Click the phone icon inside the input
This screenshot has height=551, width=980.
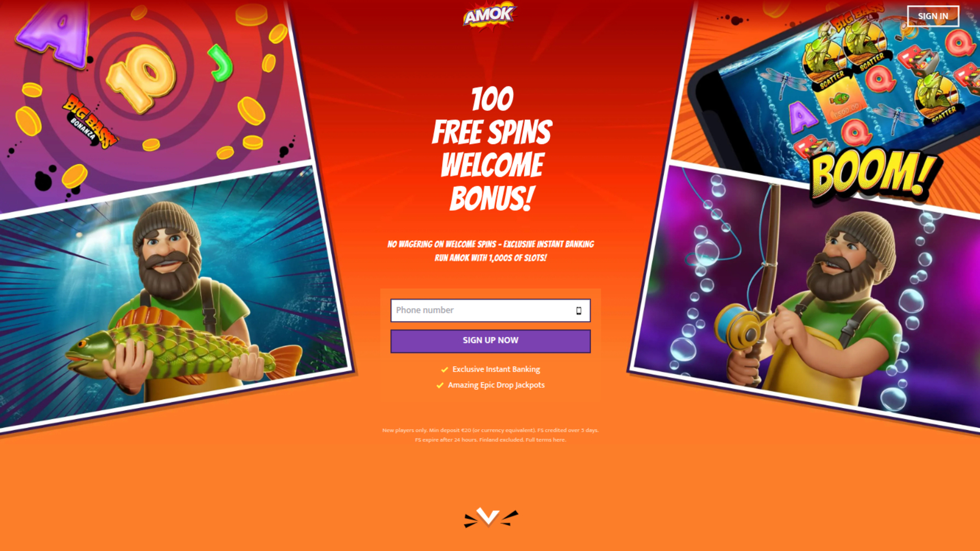pos(579,311)
